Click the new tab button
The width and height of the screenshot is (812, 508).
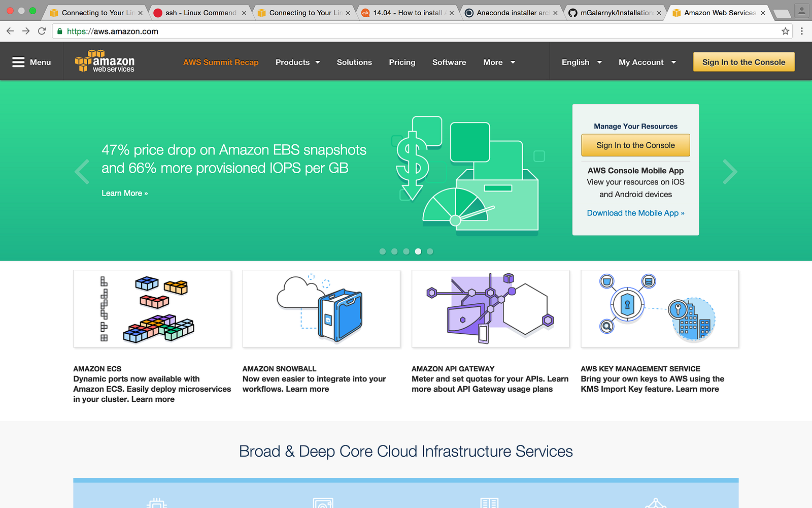pyautogui.click(x=782, y=13)
